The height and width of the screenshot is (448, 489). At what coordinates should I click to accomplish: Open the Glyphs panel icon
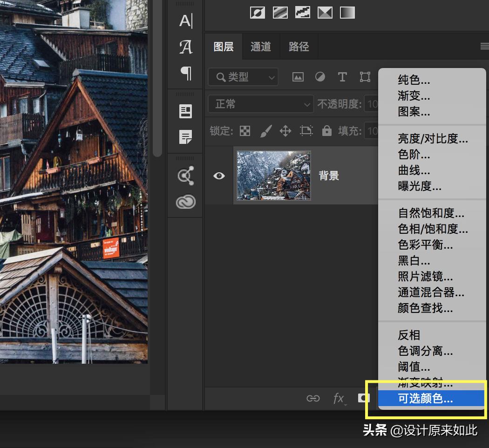pyautogui.click(x=186, y=47)
